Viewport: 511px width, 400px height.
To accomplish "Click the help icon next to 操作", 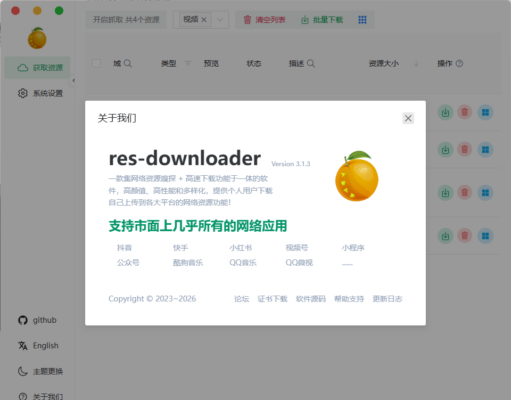I will coord(459,63).
